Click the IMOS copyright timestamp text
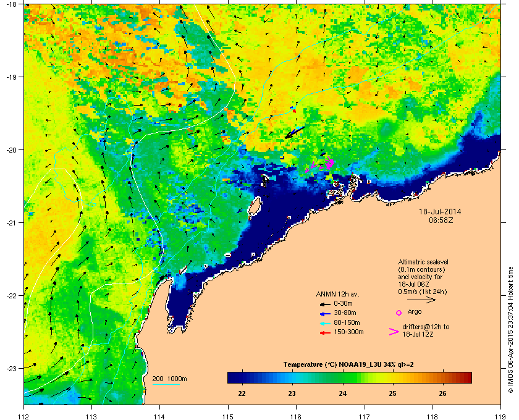The height and width of the screenshot is (420, 519). [510, 330]
